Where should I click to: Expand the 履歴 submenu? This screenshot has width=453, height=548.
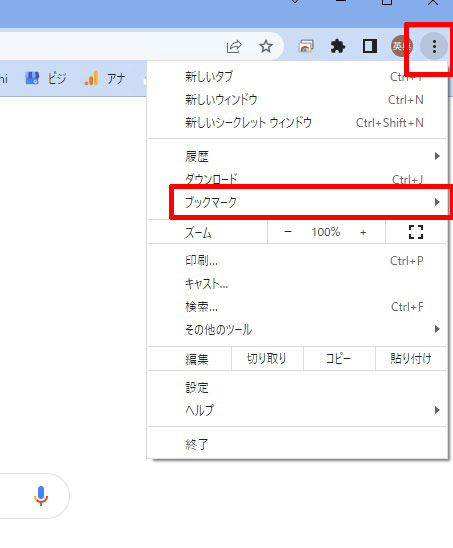297,156
